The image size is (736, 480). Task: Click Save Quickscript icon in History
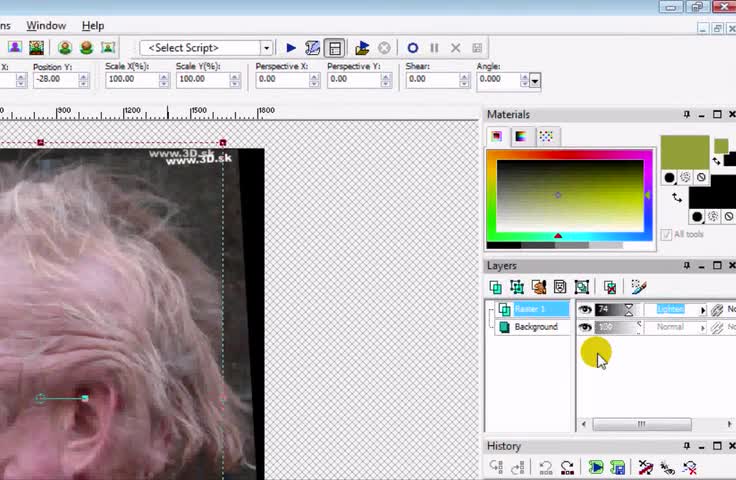[x=618, y=467]
